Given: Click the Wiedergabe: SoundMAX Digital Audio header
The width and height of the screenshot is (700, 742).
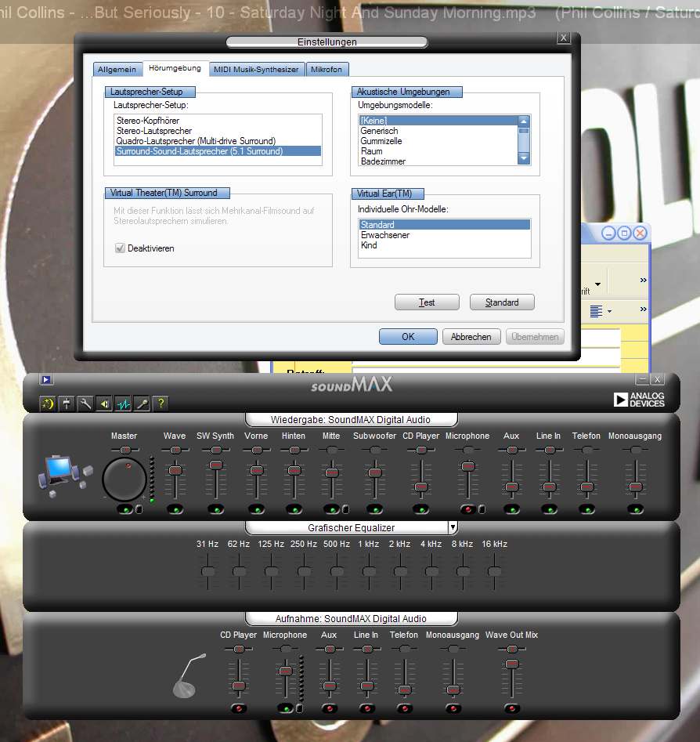Looking at the screenshot, I should (x=351, y=420).
